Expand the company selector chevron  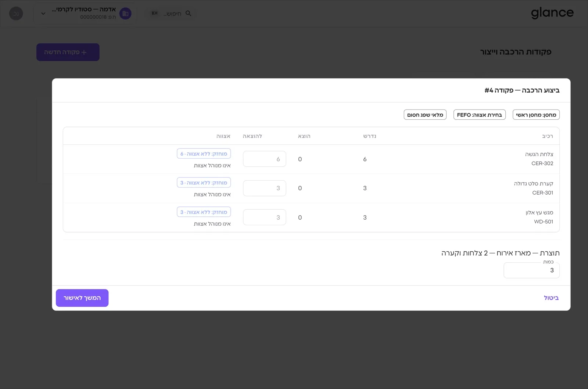point(43,14)
